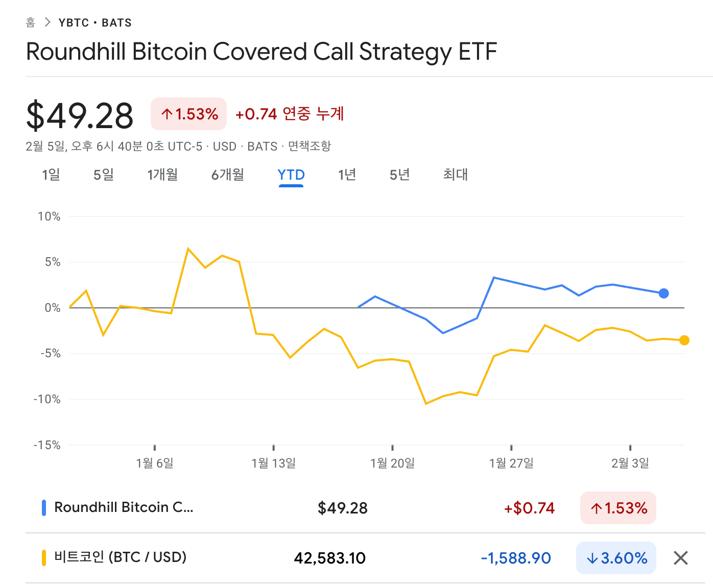Click the blue ↓3.60% Bitcoin change chip

pos(616,557)
